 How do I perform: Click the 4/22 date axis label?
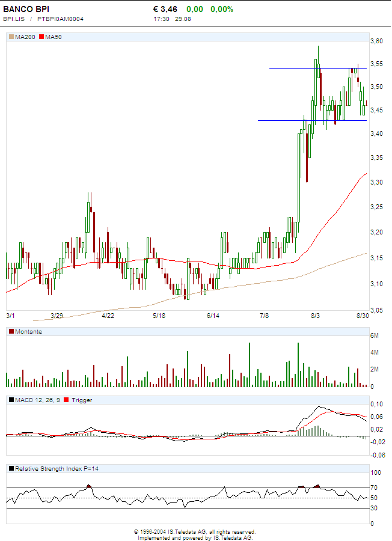108,316
